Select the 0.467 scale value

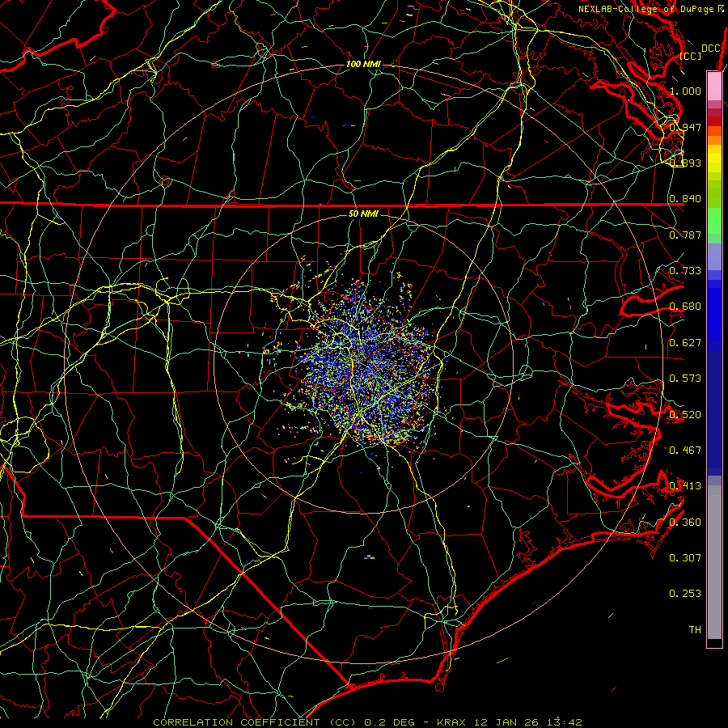pyautogui.click(x=685, y=450)
